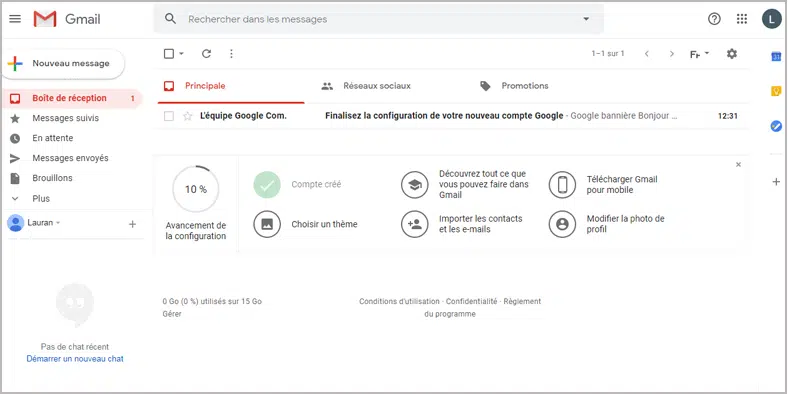Click the phone icon for Gmail mobile
The height and width of the screenshot is (394, 788).
point(562,184)
